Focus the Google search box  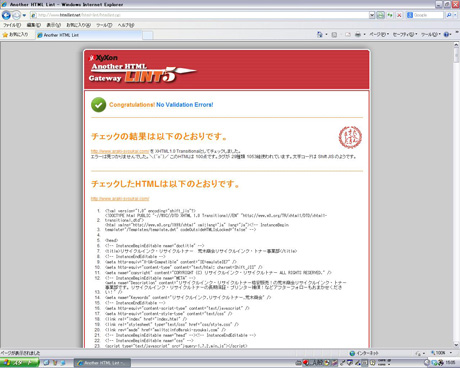pyautogui.click(x=428, y=15)
